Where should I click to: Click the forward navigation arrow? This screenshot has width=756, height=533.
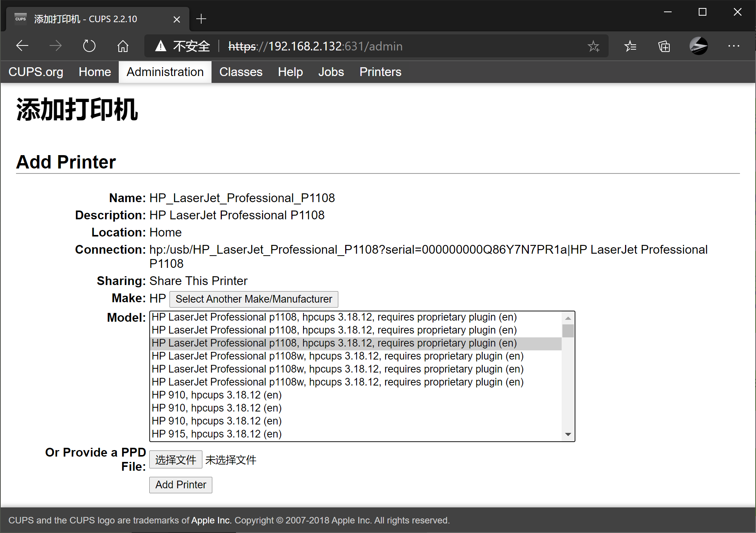[56, 46]
